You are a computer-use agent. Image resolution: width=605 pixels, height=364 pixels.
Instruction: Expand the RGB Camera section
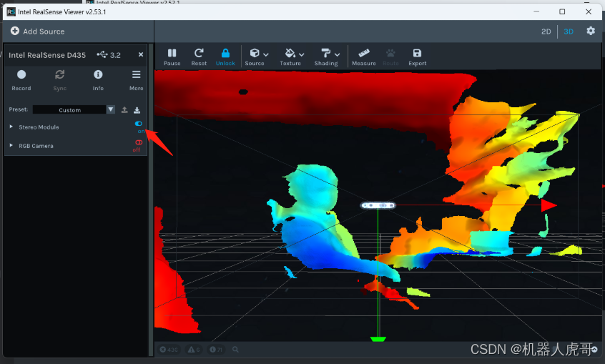pyautogui.click(x=11, y=145)
